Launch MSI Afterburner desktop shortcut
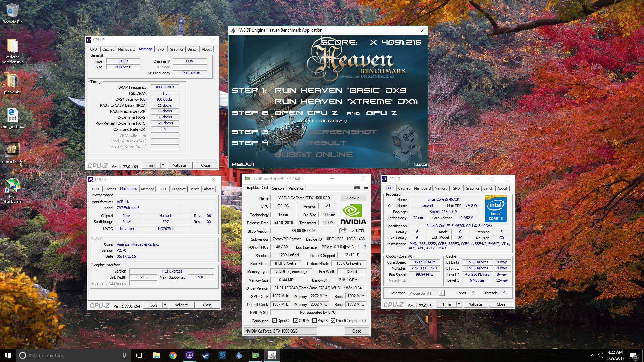This screenshot has height=362, width=644. [x=12, y=190]
